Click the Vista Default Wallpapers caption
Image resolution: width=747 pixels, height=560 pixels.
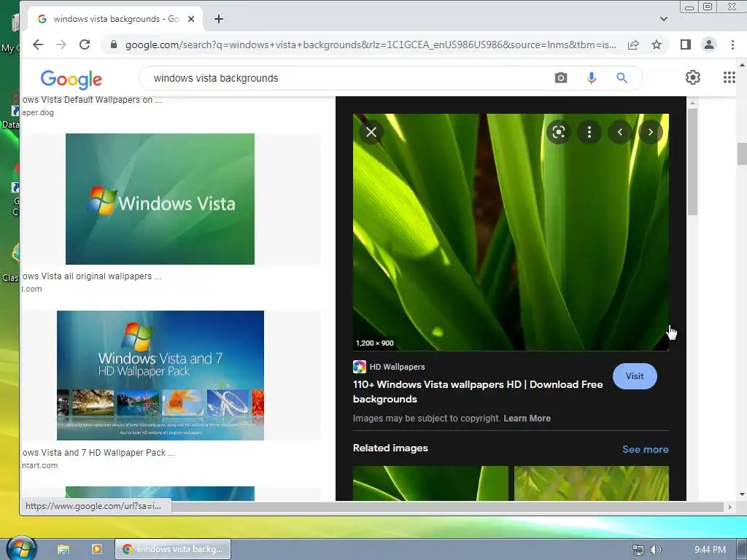point(92,99)
